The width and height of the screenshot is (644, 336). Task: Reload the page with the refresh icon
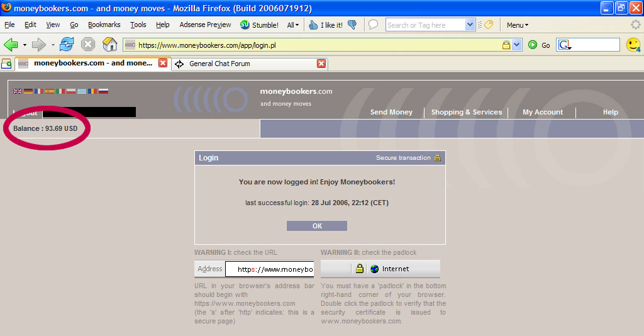pos(67,44)
